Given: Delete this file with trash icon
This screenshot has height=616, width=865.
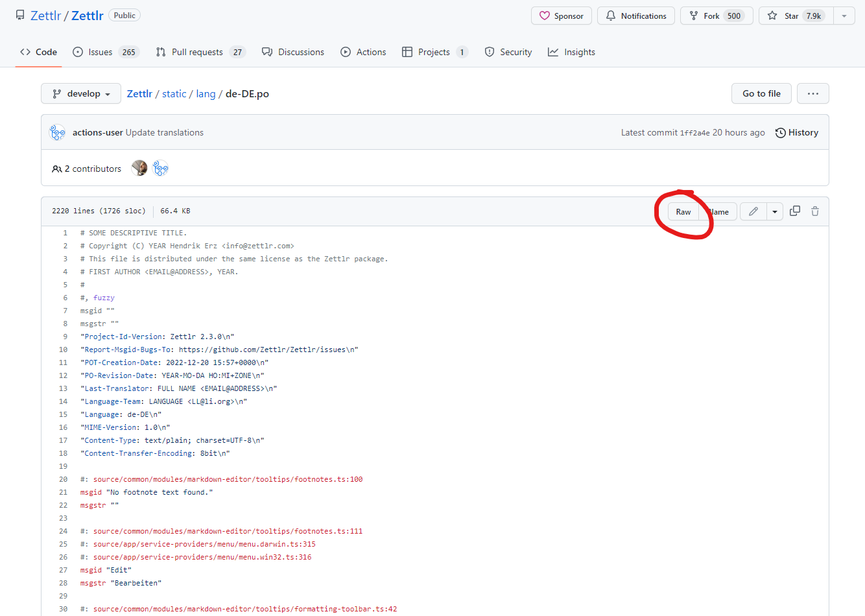Looking at the screenshot, I should (x=815, y=211).
